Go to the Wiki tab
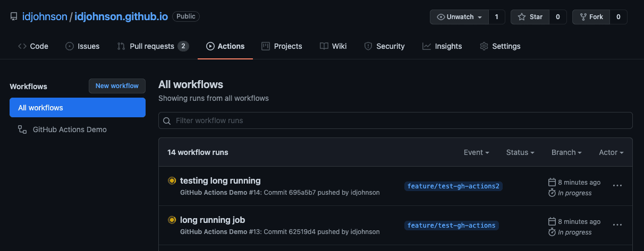The image size is (644, 251). [333, 46]
